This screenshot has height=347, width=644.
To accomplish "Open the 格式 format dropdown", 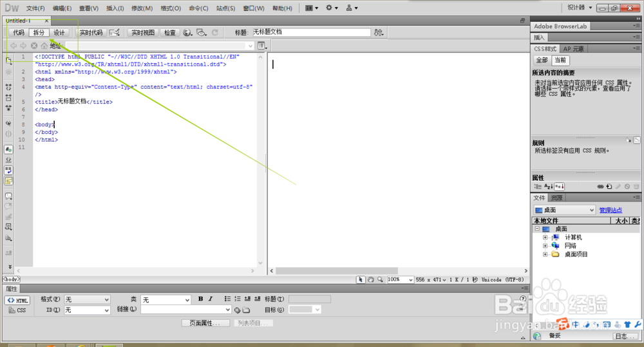I will click(87, 300).
